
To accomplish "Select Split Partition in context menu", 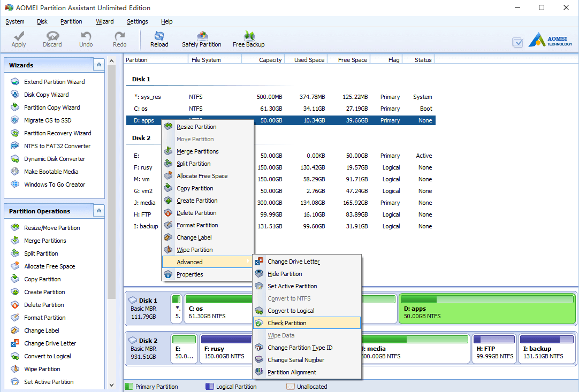I will coord(208,164).
